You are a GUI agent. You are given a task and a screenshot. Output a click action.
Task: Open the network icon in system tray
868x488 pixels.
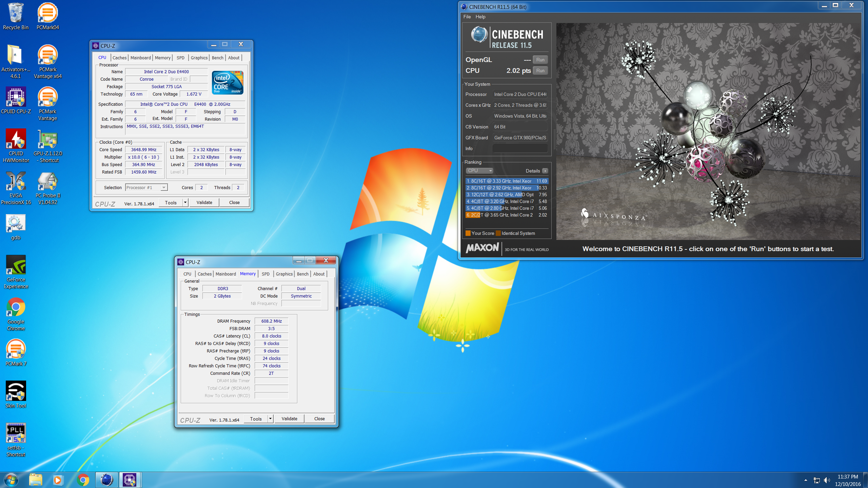tap(816, 480)
